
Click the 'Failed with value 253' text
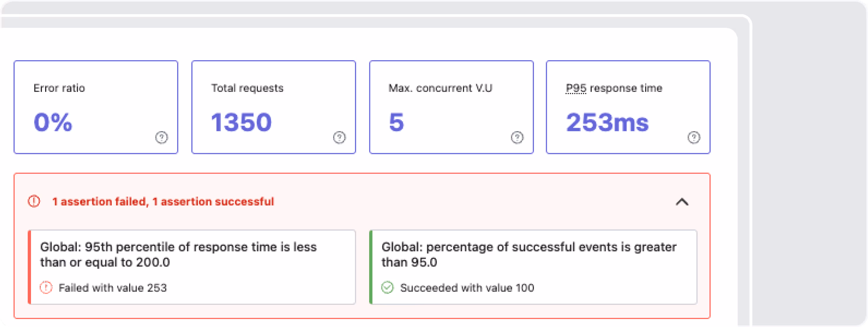click(113, 288)
